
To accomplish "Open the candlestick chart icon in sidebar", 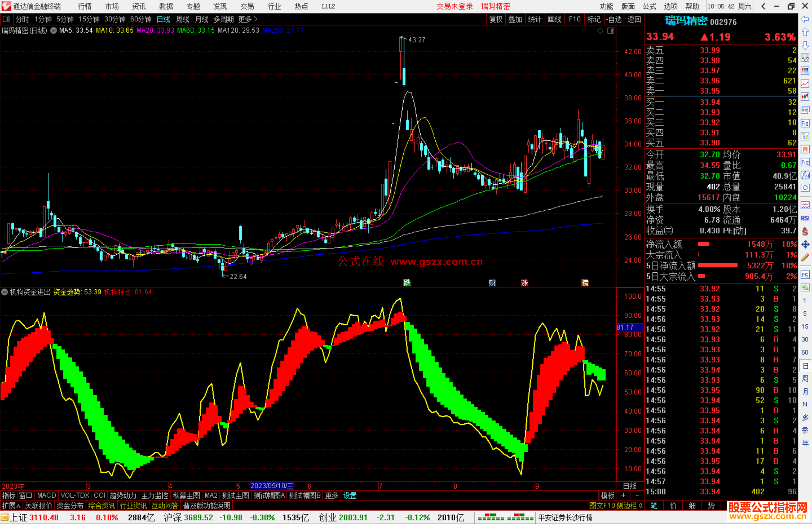I will coord(805,97).
